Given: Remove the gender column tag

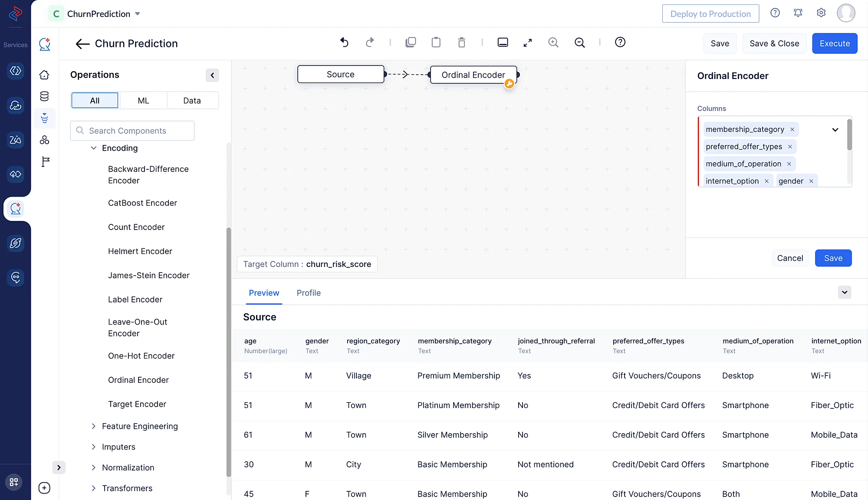Looking at the screenshot, I should click(x=811, y=181).
